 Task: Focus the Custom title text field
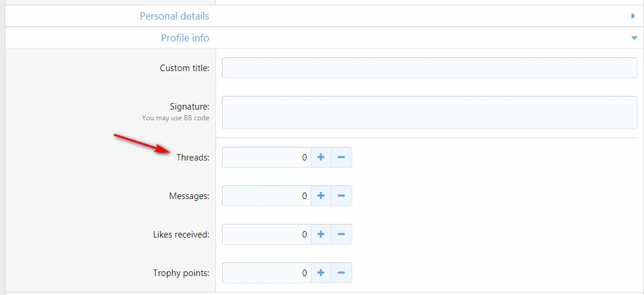tap(429, 68)
